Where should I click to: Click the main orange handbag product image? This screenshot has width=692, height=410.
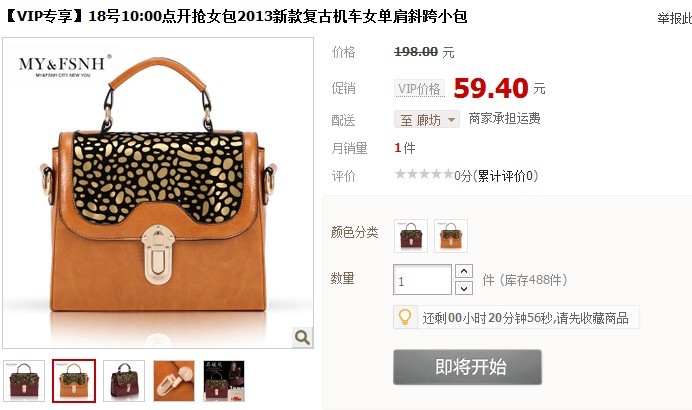158,193
